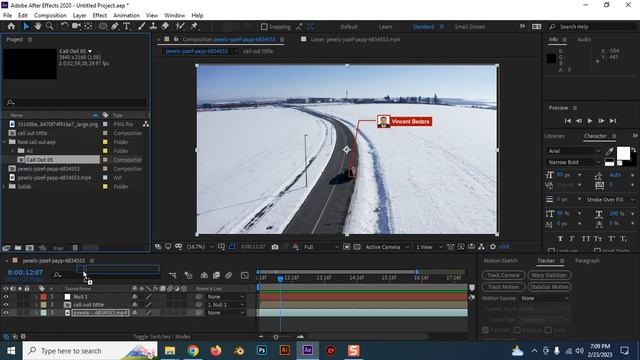Select the Home icon in toolbar
This screenshot has width=640, height=360.
click(x=11, y=27)
